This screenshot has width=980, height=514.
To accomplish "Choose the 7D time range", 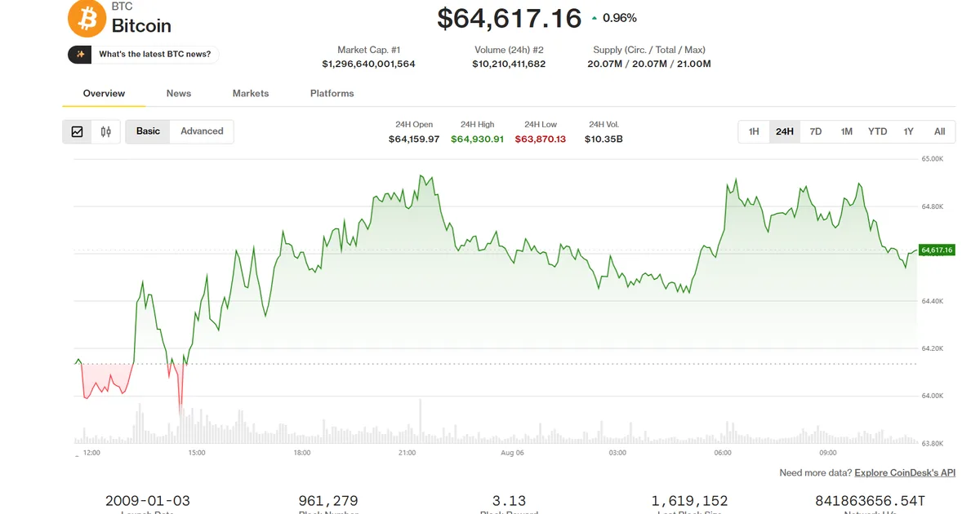I will coord(816,131).
